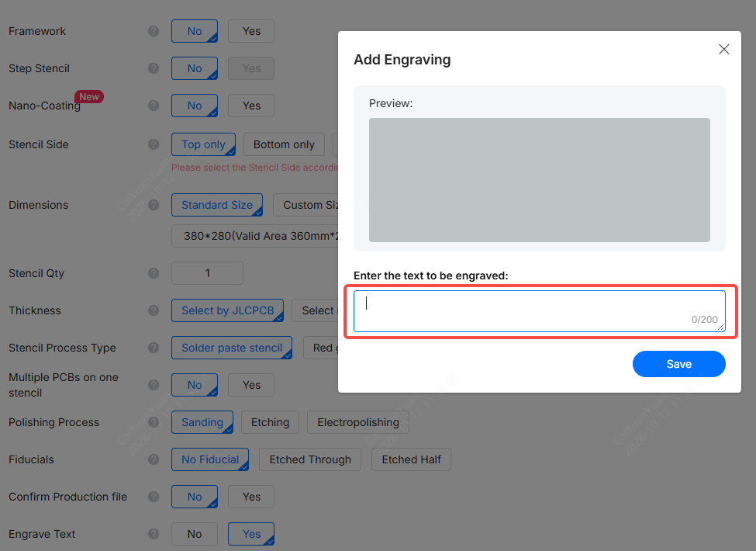Open the 380*280 stencil size dropdown
The height and width of the screenshot is (551, 756).
click(254, 236)
